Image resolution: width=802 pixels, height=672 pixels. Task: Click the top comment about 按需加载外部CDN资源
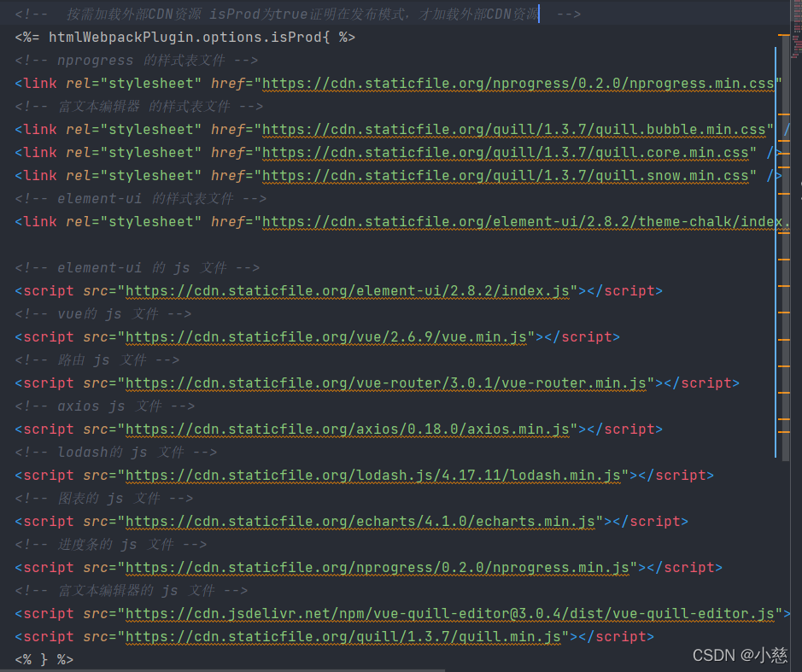point(298,15)
